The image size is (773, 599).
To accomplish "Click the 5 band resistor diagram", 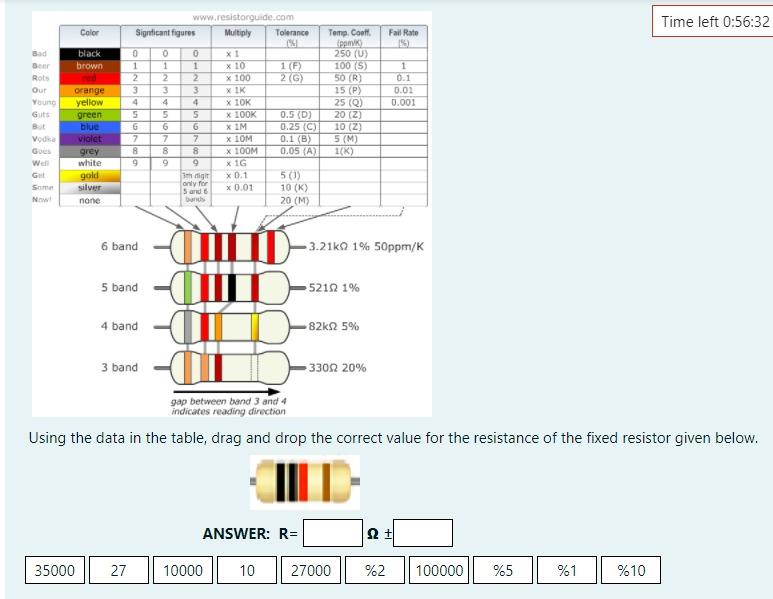I will pos(230,287).
